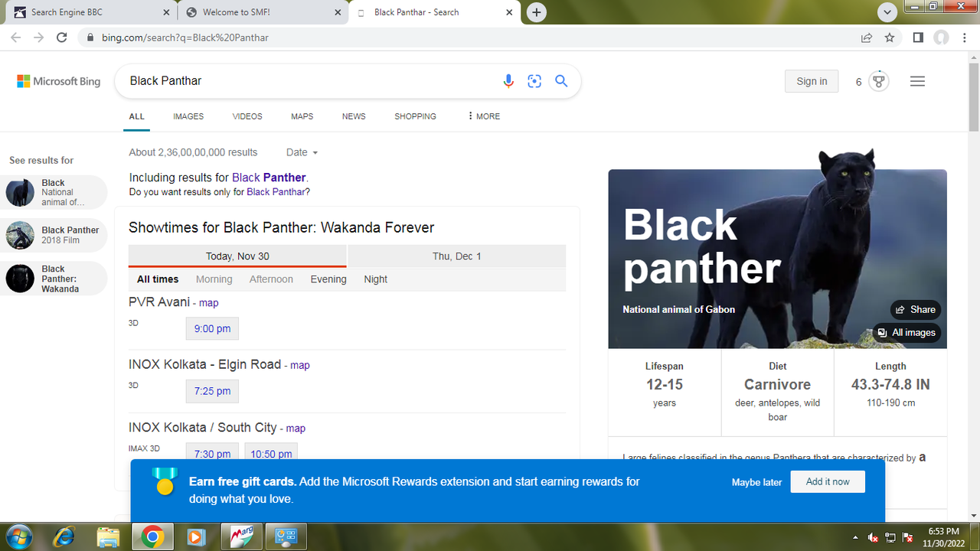Filter showtimes by Morning
Image resolution: width=980 pixels, height=551 pixels.
tap(214, 279)
